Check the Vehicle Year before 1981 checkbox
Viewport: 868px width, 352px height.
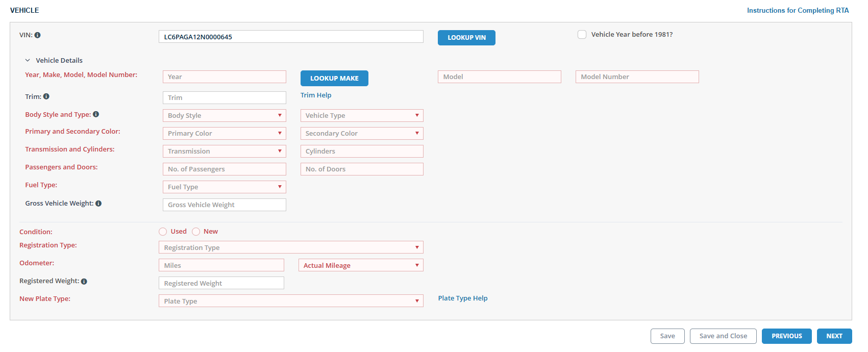[x=582, y=35]
